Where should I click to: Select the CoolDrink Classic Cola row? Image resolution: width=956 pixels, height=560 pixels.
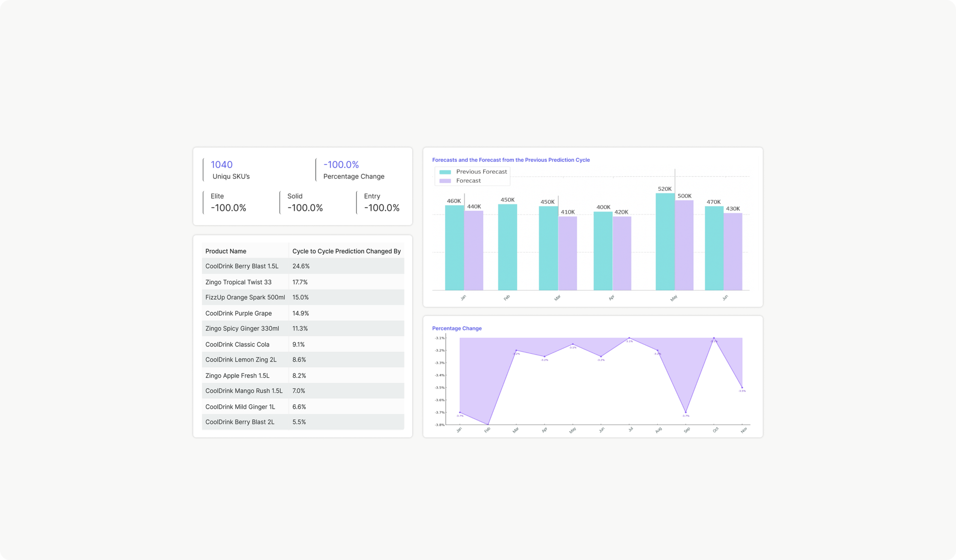coord(237,344)
